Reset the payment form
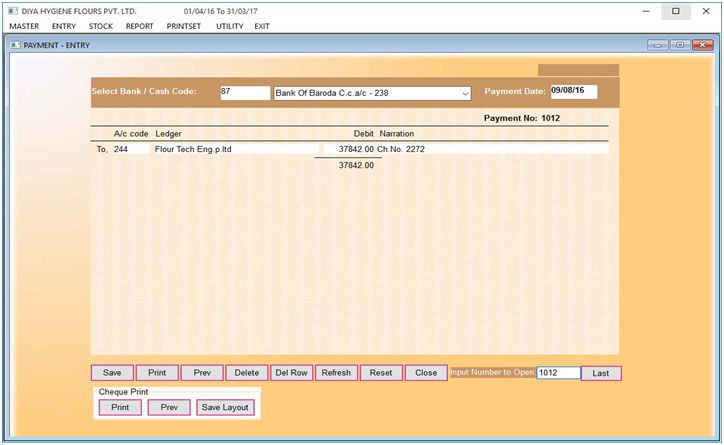 click(381, 373)
